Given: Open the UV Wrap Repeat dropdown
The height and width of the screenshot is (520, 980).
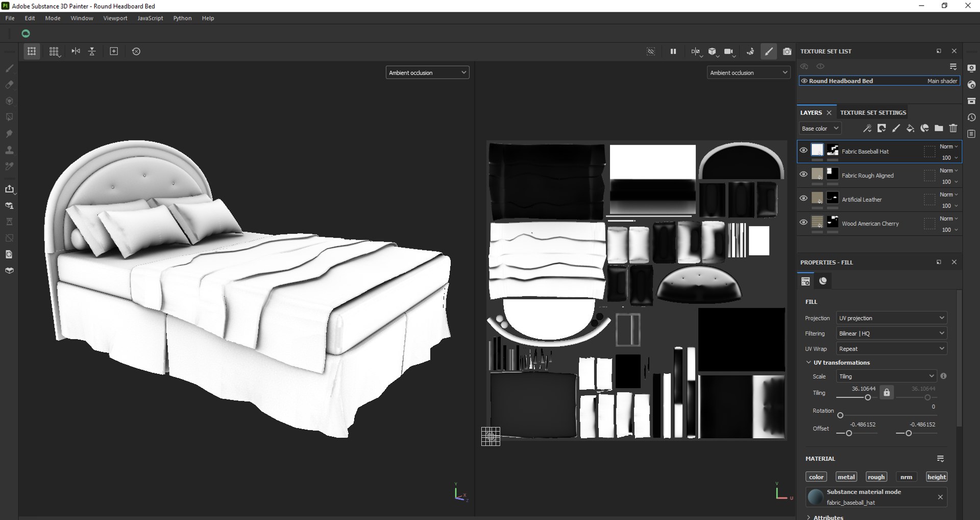Looking at the screenshot, I should click(x=891, y=348).
